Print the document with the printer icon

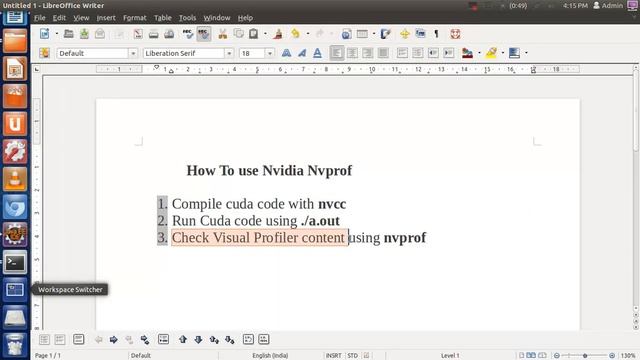tap(153, 34)
